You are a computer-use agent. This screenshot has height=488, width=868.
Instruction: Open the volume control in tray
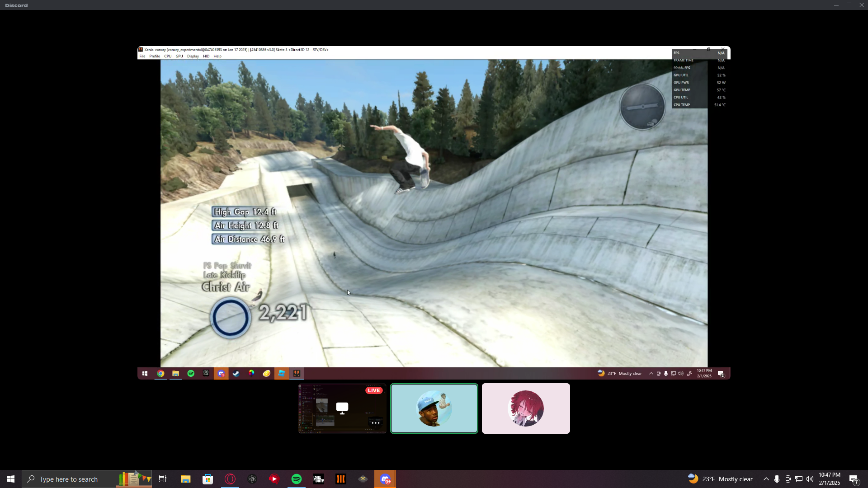tap(810, 479)
